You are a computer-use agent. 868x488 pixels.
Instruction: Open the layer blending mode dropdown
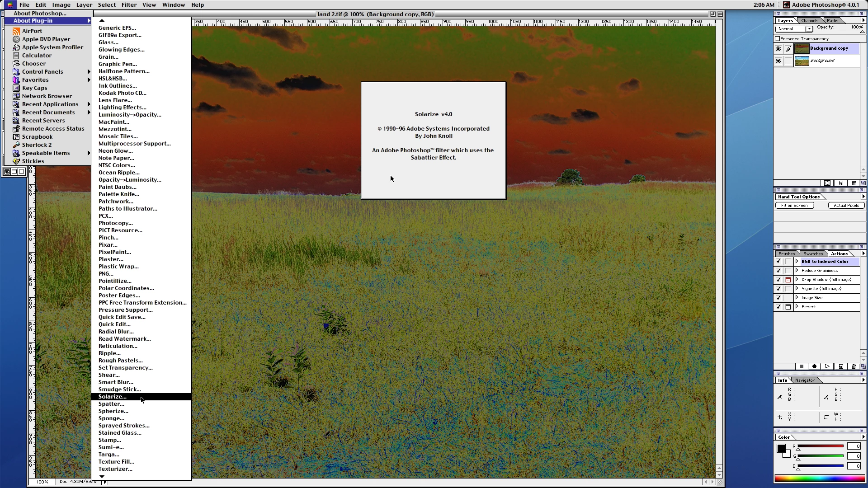click(x=795, y=29)
